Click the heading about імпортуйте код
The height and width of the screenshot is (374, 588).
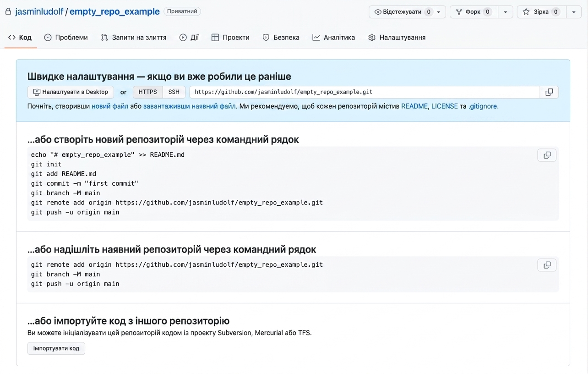coord(128,321)
